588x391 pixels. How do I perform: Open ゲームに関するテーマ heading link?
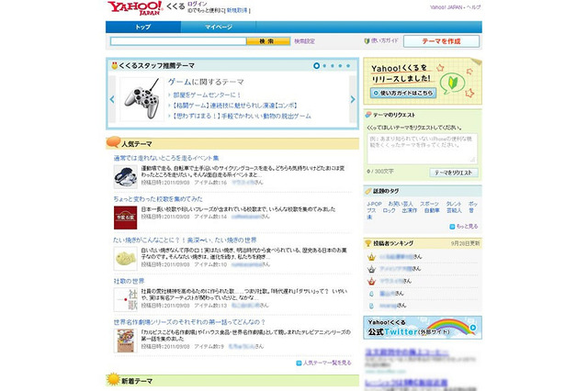[x=206, y=82]
